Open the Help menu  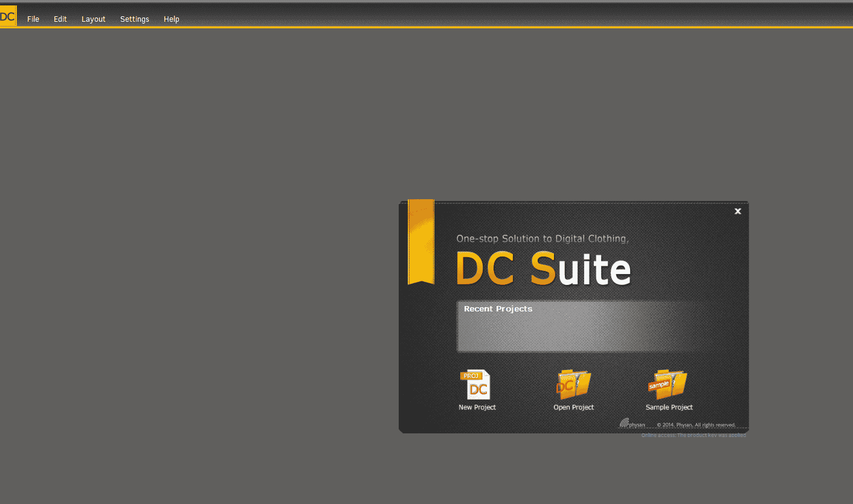click(171, 19)
